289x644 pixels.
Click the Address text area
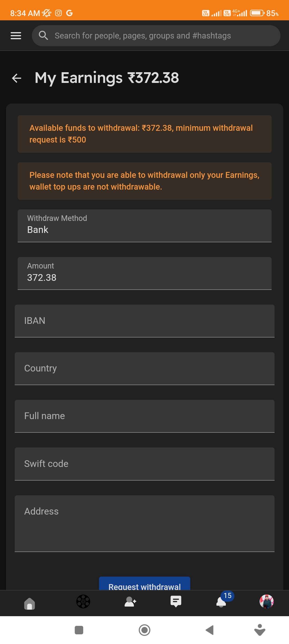tap(144, 523)
